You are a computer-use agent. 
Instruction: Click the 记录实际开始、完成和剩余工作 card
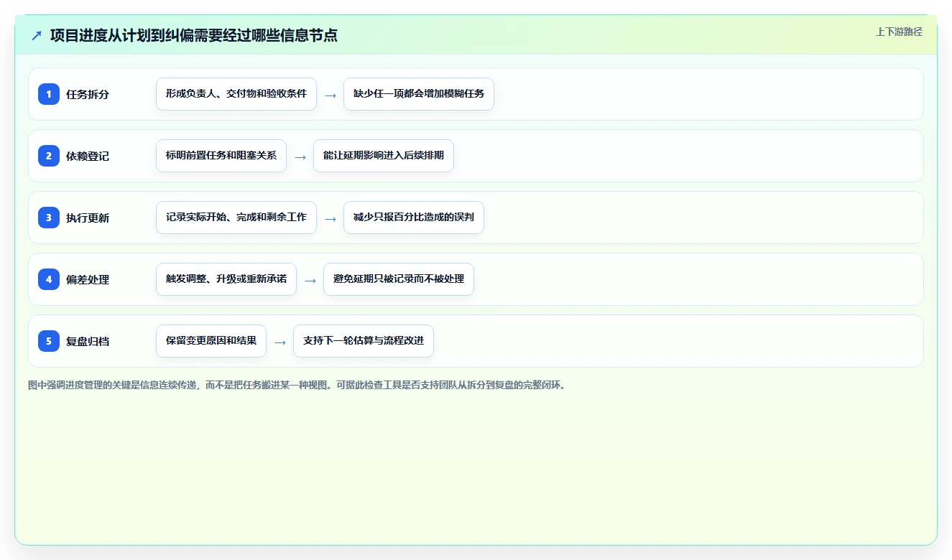click(x=236, y=218)
